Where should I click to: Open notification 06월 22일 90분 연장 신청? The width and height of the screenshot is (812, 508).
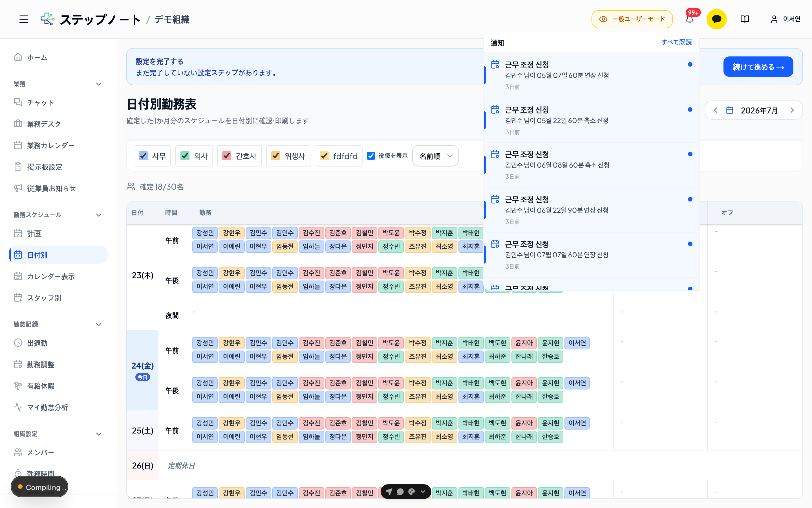click(x=591, y=210)
